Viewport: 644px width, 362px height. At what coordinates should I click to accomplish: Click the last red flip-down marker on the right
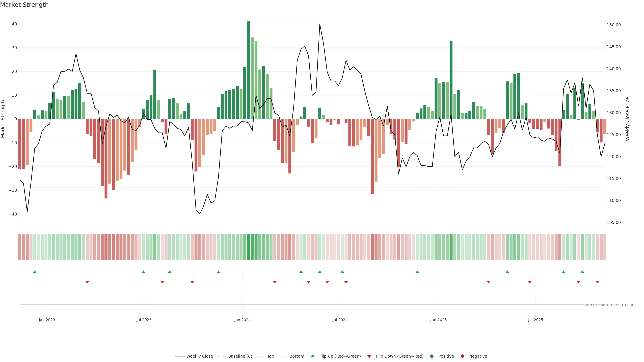click(x=597, y=282)
